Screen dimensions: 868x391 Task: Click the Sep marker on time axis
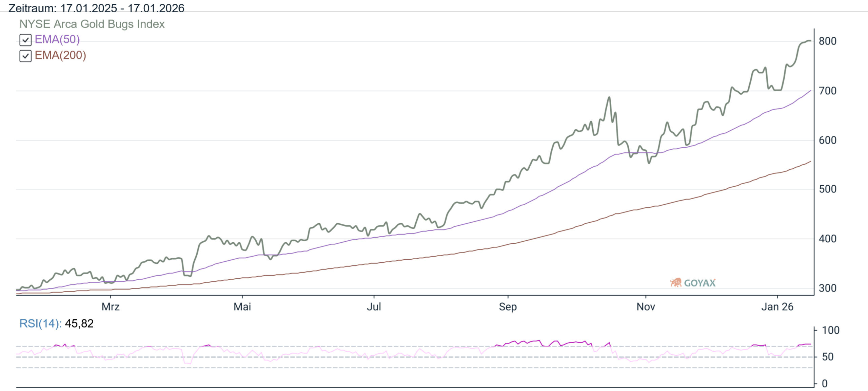pyautogui.click(x=508, y=307)
